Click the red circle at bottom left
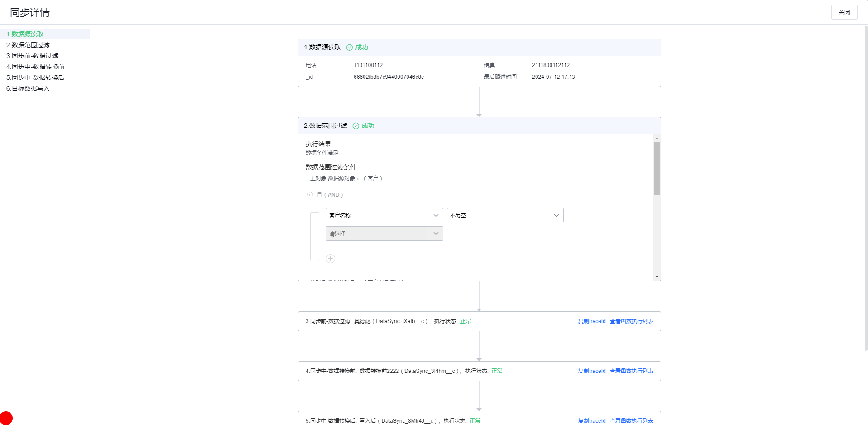 [x=6, y=418]
